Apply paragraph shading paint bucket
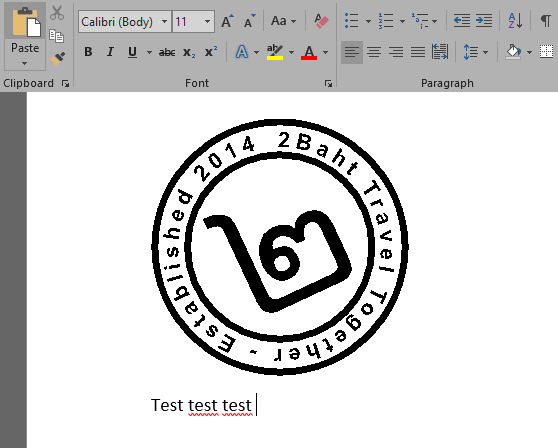This screenshot has height=448, width=558. click(513, 52)
